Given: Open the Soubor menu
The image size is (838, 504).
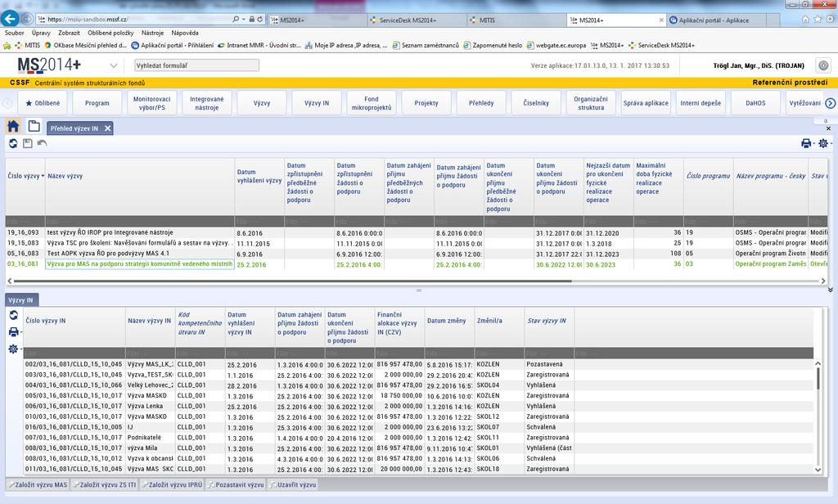Looking at the screenshot, I should (15, 34).
